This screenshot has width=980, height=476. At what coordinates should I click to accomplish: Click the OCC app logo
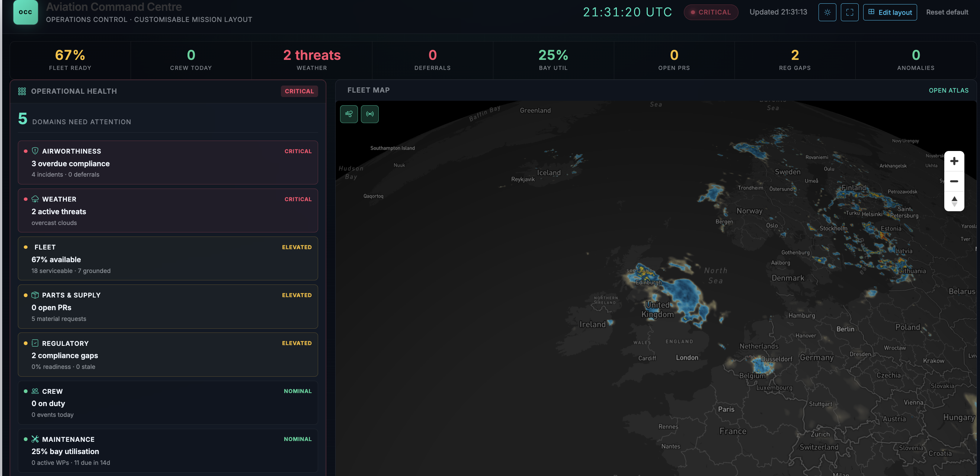coord(26,12)
